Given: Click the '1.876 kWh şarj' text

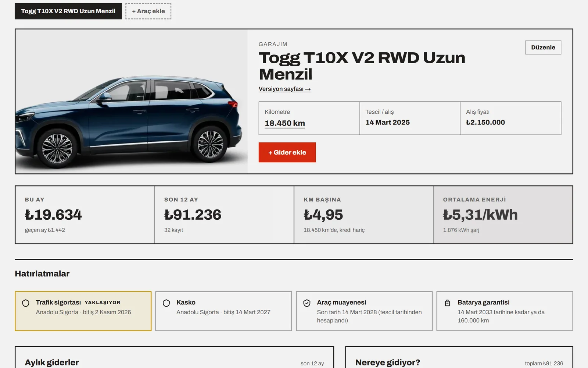Looking at the screenshot, I should tap(461, 230).
